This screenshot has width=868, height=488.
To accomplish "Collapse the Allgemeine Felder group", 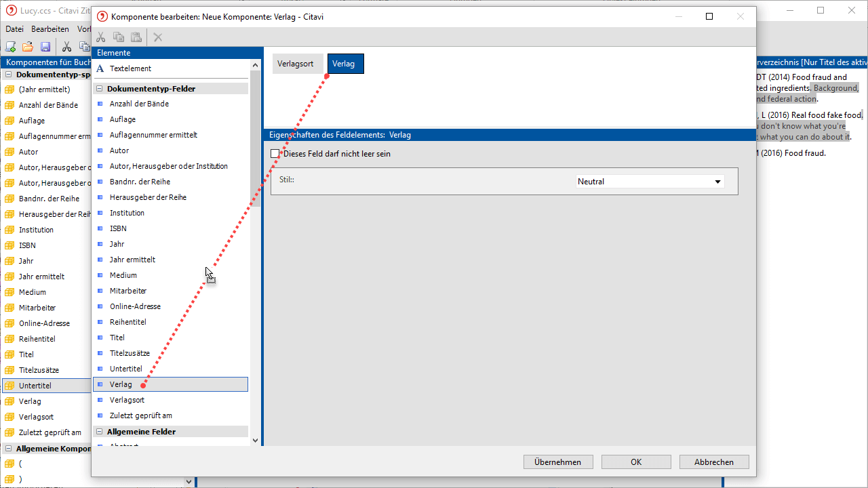I will [x=100, y=432].
